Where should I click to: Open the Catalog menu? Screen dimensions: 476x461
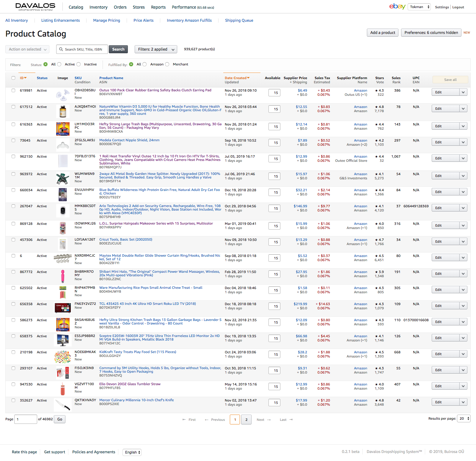point(76,7)
